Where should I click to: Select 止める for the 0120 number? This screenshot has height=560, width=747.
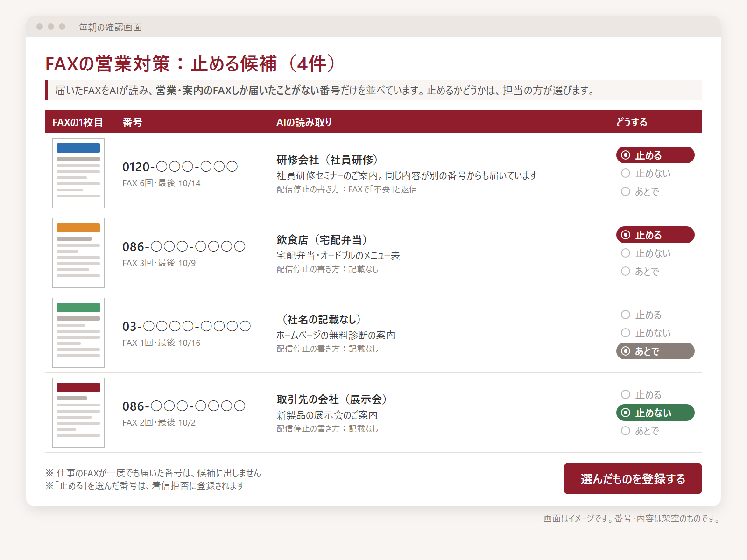coord(655,155)
